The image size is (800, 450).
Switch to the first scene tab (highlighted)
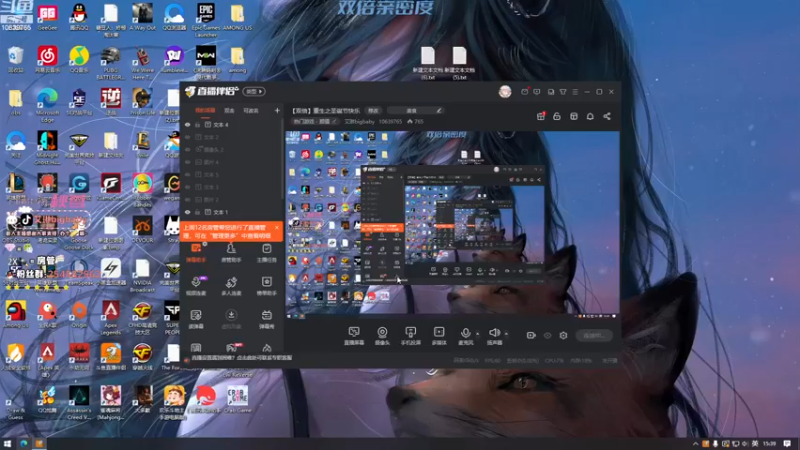205,110
